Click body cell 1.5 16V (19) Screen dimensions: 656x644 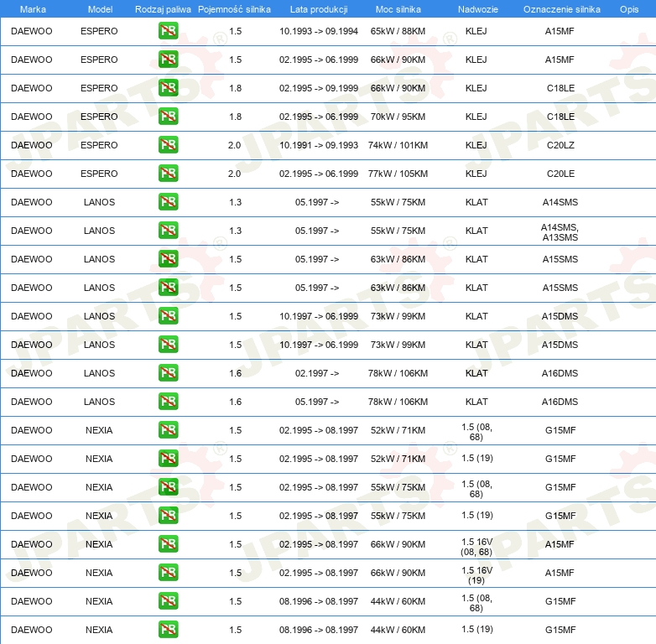click(476, 575)
